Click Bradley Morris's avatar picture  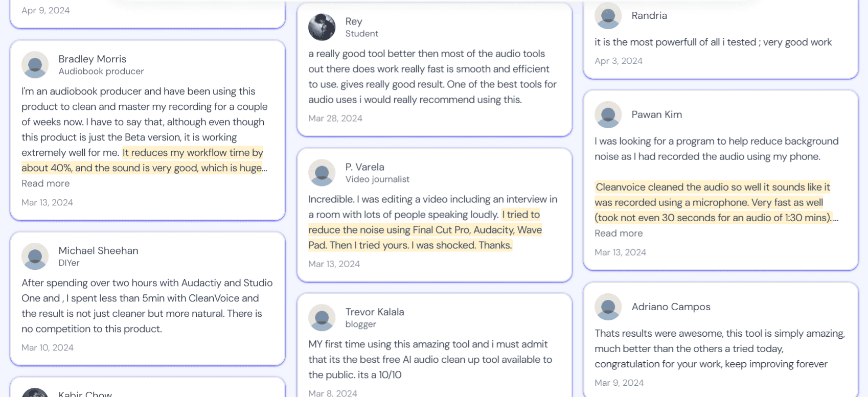35,65
